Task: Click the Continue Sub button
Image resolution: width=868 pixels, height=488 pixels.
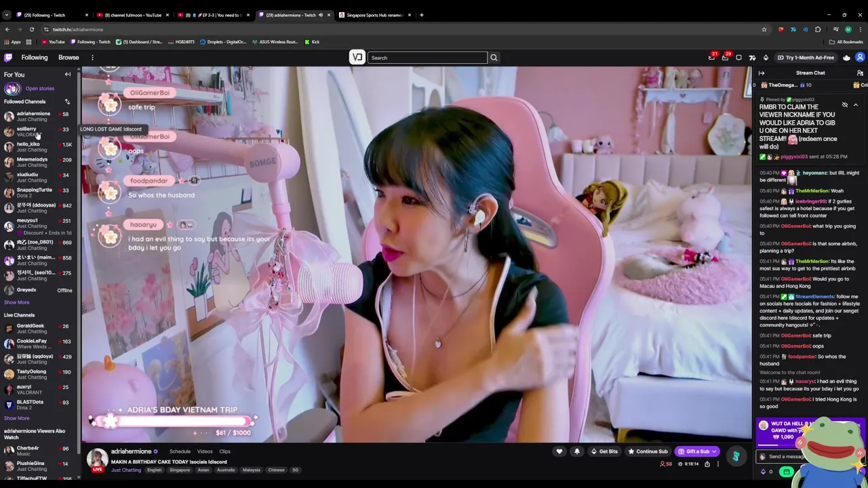Action: pos(648,451)
